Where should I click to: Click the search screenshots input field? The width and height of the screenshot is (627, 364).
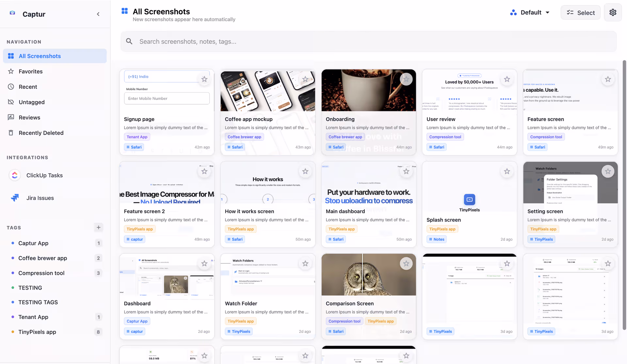[369, 41]
